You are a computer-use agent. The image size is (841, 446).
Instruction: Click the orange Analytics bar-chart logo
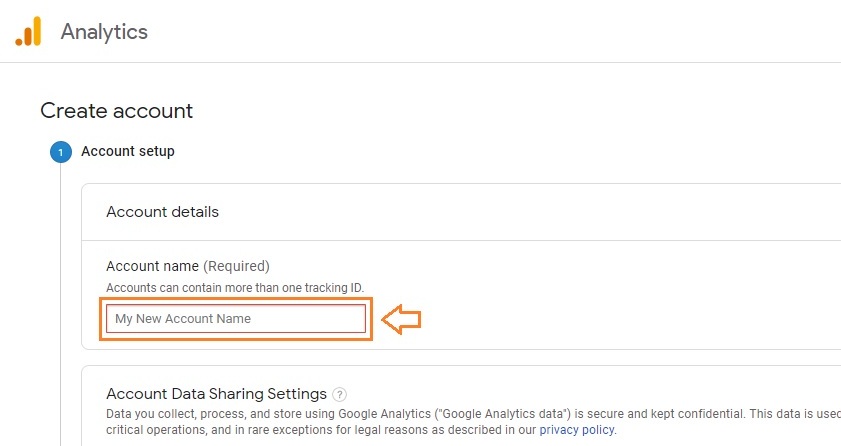tap(28, 31)
